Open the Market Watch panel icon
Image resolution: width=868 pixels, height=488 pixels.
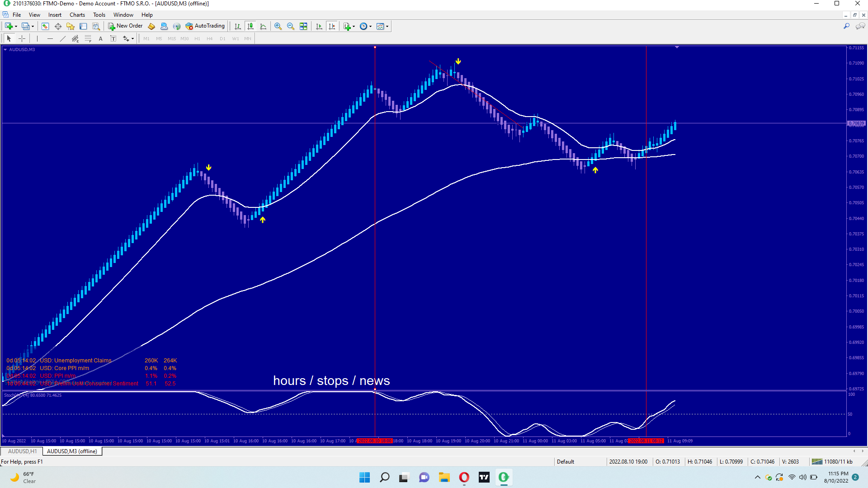[45, 26]
